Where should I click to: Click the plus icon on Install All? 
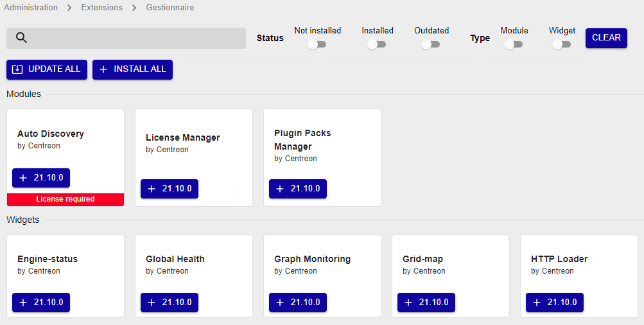103,69
